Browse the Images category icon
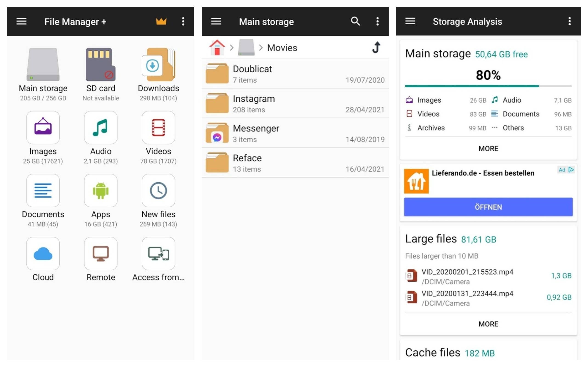The image size is (588, 367). click(43, 128)
